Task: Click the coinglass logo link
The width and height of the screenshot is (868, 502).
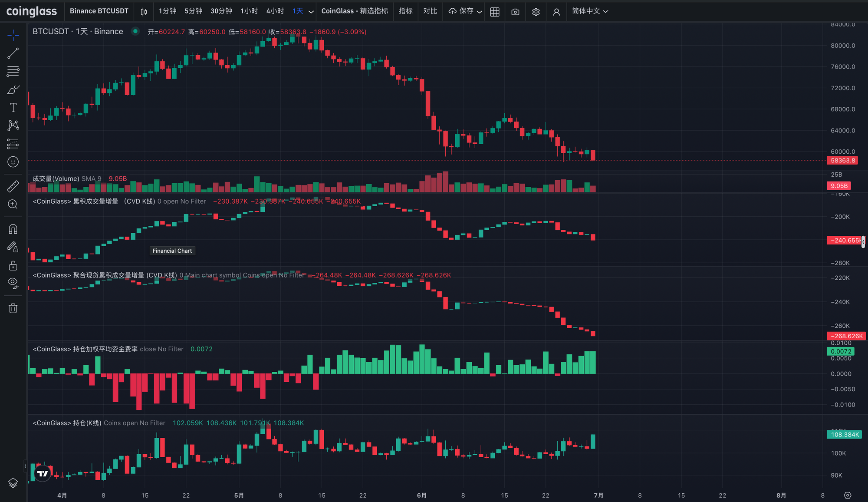Action: pyautogui.click(x=31, y=11)
